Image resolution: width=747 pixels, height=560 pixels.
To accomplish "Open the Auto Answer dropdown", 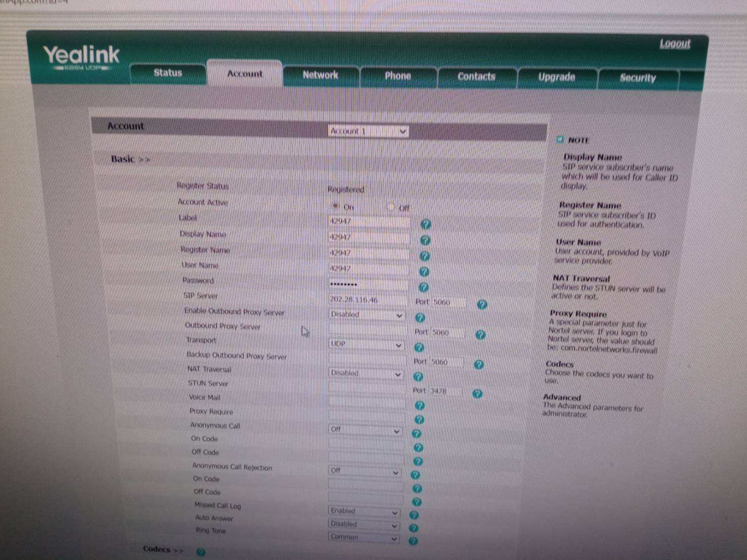I will pos(364,524).
